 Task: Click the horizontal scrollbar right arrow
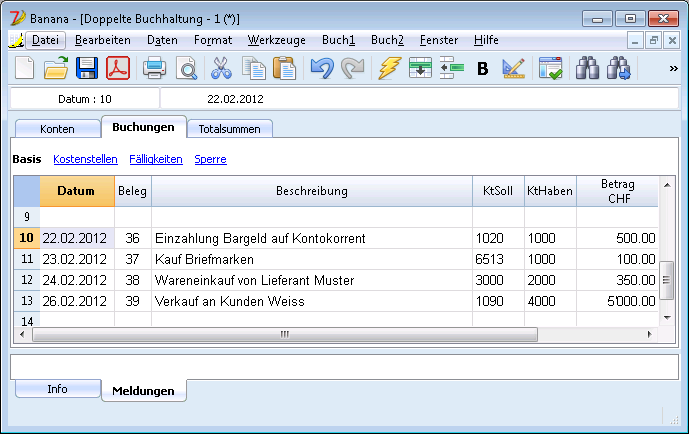coord(650,335)
